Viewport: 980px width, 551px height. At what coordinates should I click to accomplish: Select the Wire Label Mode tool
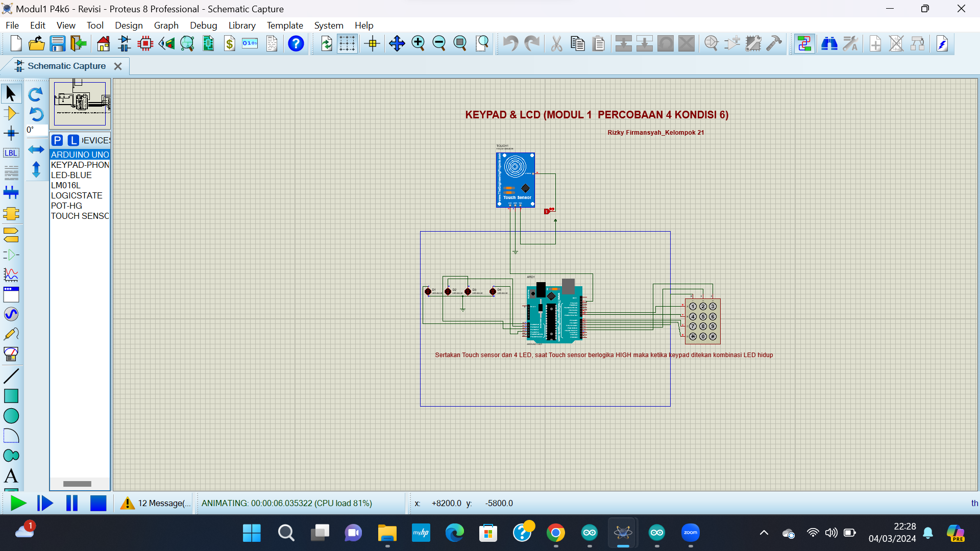click(x=11, y=153)
